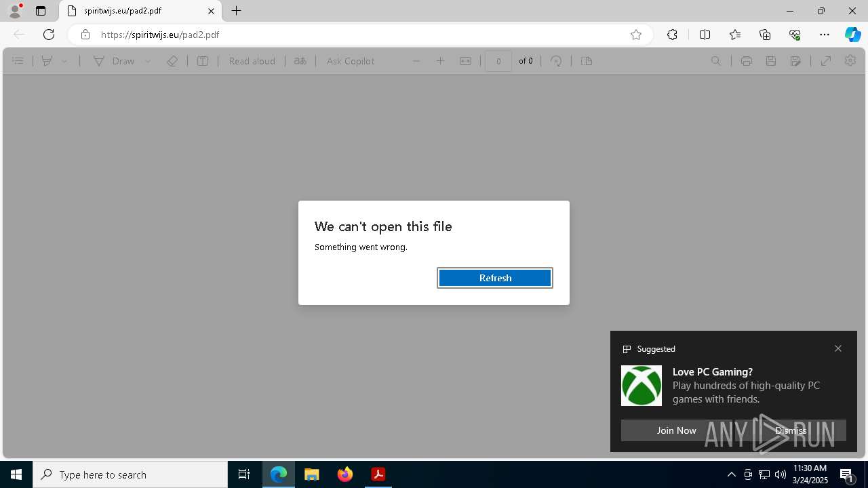
Task: Open Edge Settings and more menu
Action: coord(825,35)
